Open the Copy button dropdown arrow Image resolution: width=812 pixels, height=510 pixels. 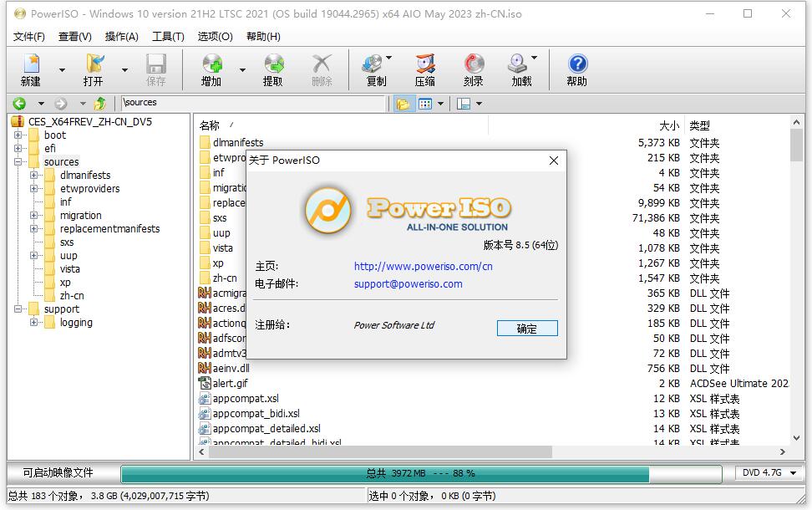coord(389,58)
